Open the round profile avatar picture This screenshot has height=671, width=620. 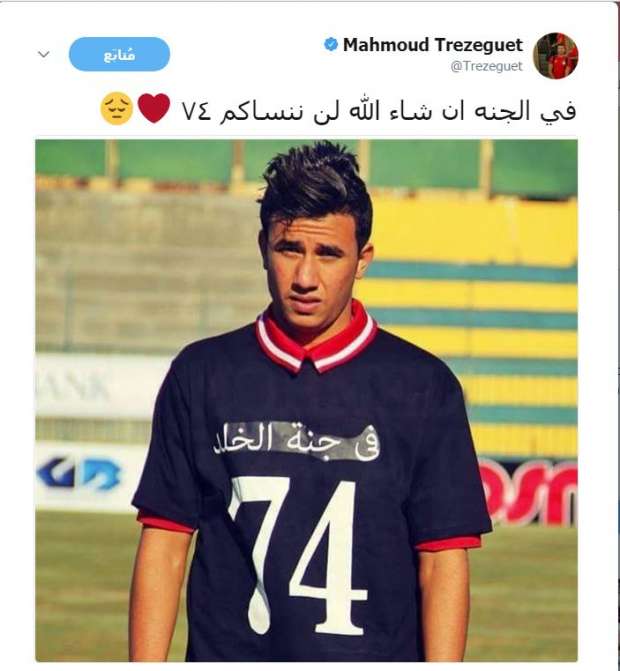(555, 56)
